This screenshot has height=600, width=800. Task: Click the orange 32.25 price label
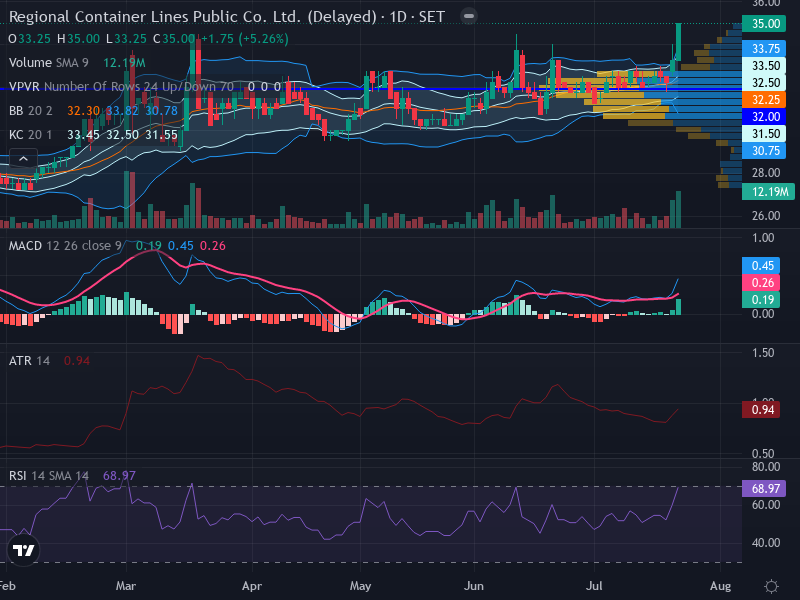coord(764,99)
